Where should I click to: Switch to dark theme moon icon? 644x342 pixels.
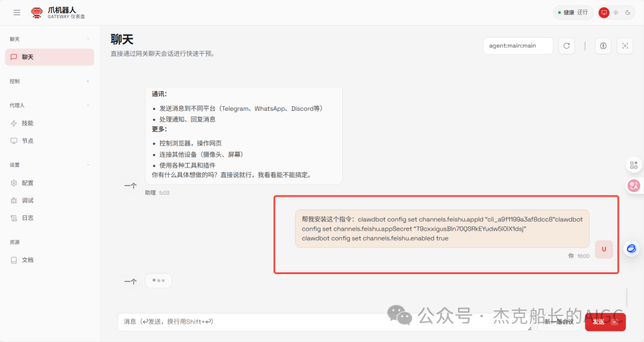(x=627, y=13)
